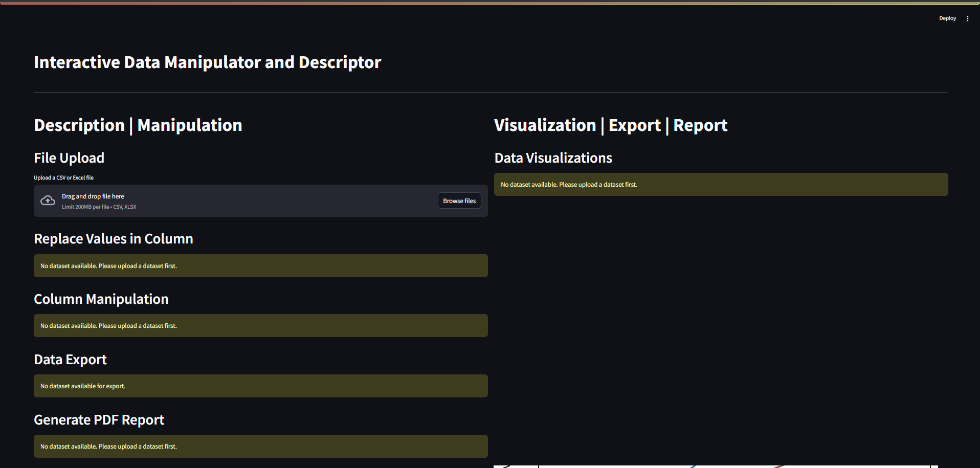Click Browse files to upload
The height and width of the screenshot is (468, 980).
[459, 201]
